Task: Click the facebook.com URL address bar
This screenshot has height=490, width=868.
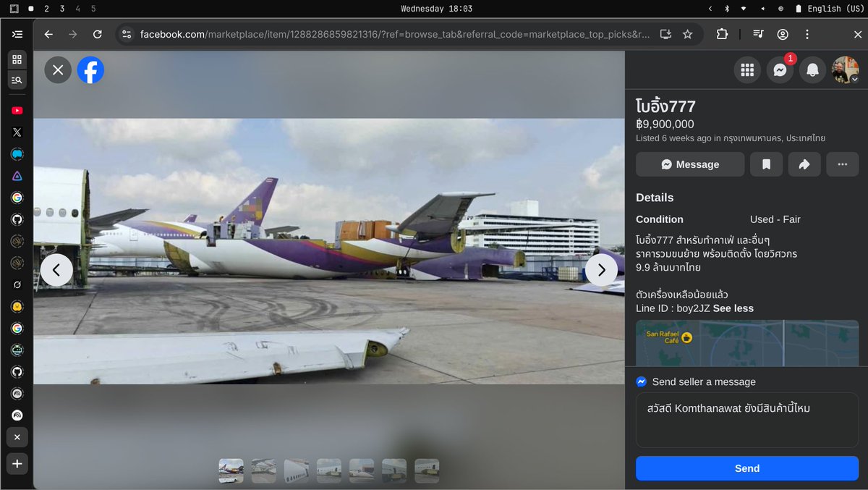Action: coord(394,34)
